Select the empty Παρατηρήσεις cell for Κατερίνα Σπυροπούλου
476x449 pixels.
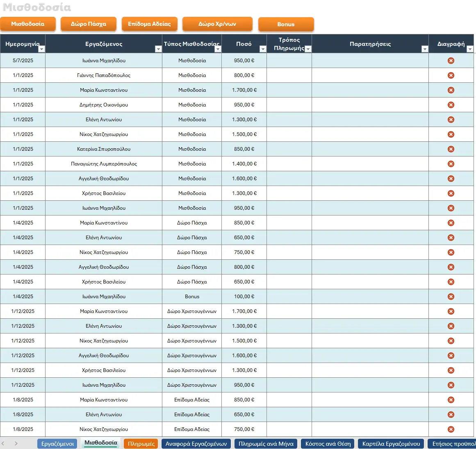coord(370,149)
